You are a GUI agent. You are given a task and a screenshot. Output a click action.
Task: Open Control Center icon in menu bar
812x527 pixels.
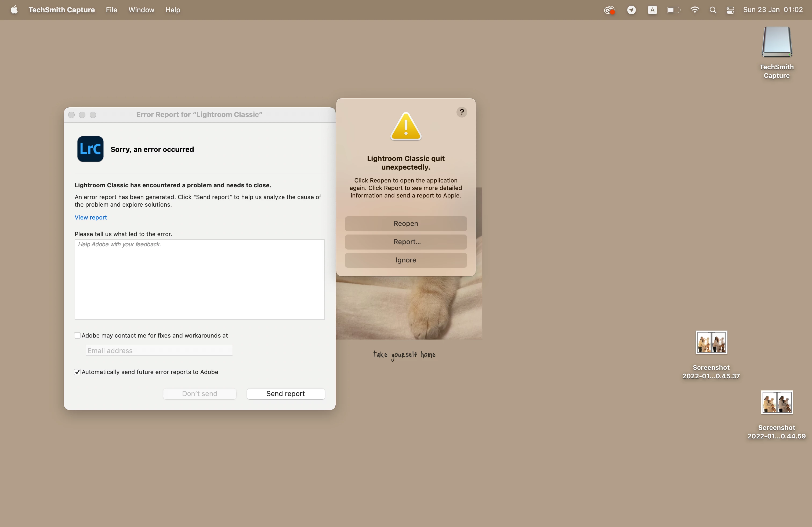[x=730, y=10]
